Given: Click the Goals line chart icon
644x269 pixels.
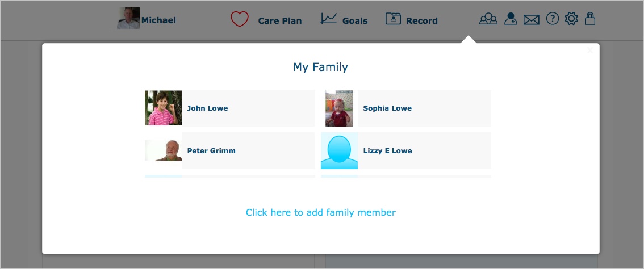Looking at the screenshot, I should tap(329, 19).
